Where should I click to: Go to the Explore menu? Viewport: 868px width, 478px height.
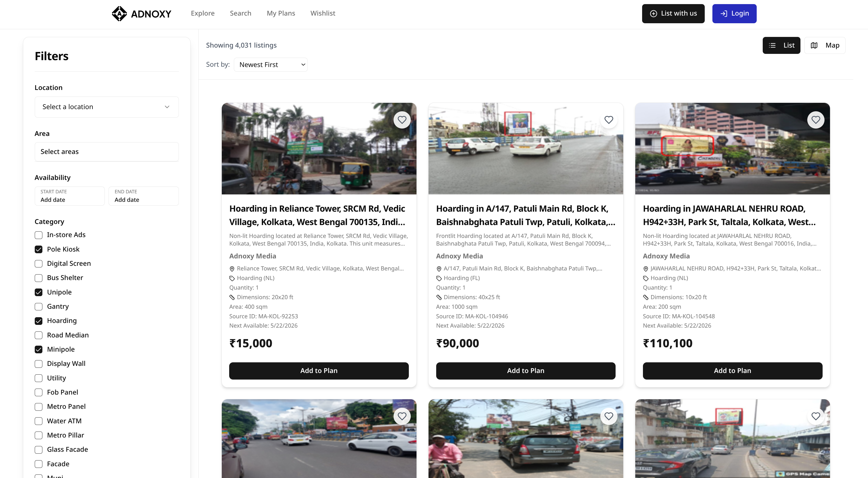coord(203,13)
